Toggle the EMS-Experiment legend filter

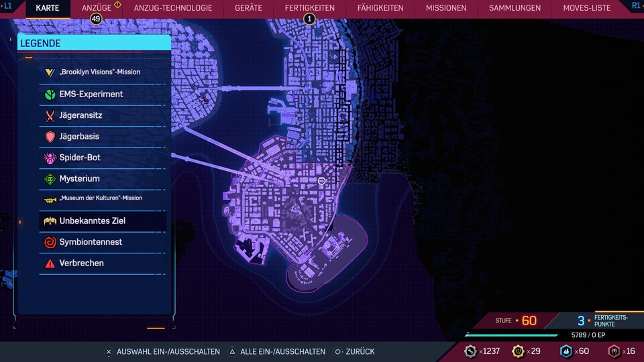click(103, 95)
